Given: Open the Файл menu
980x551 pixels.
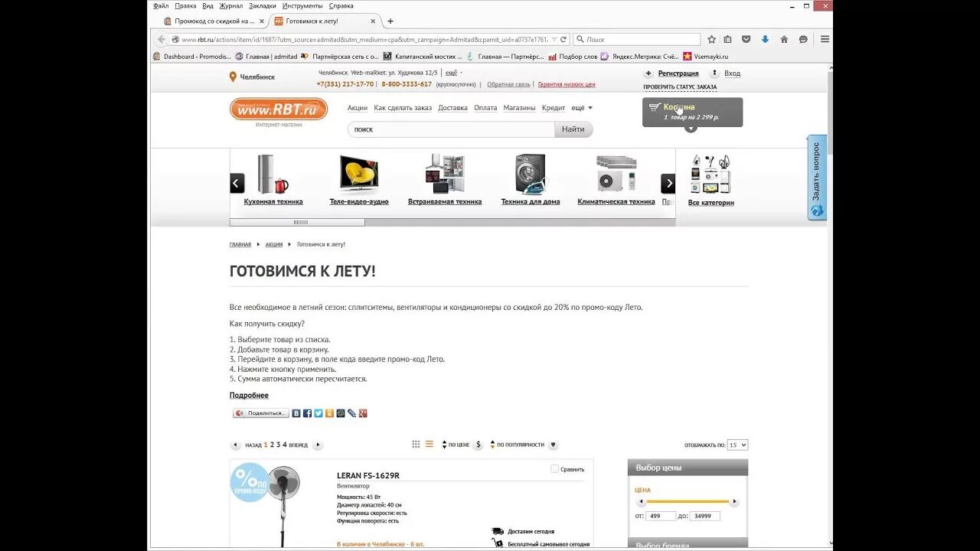Looking at the screenshot, I should pos(161,5).
